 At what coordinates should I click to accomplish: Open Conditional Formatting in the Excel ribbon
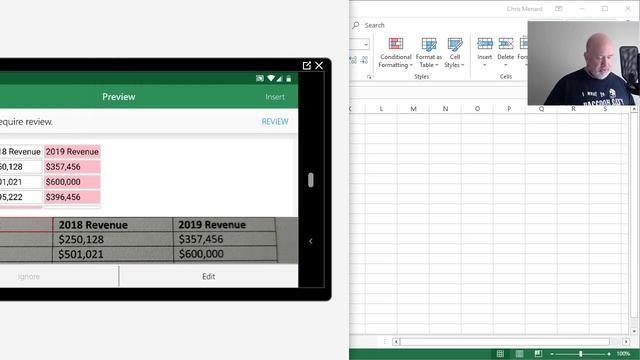395,53
